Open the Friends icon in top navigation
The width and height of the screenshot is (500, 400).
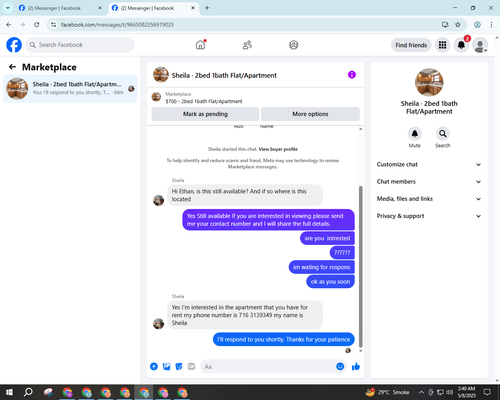click(x=247, y=45)
